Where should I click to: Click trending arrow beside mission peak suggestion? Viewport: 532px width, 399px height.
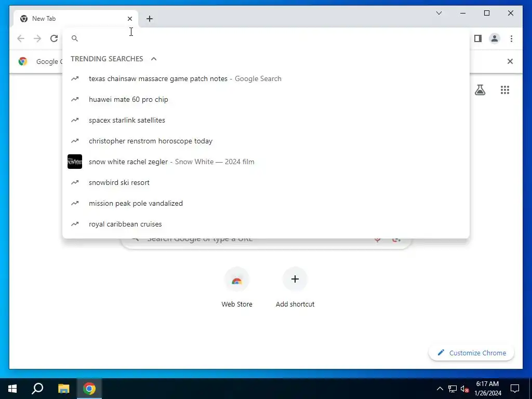point(75,203)
